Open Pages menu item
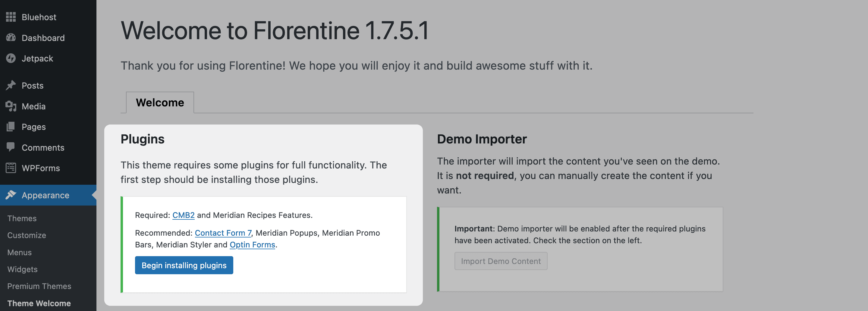The width and height of the screenshot is (868, 311). point(34,127)
